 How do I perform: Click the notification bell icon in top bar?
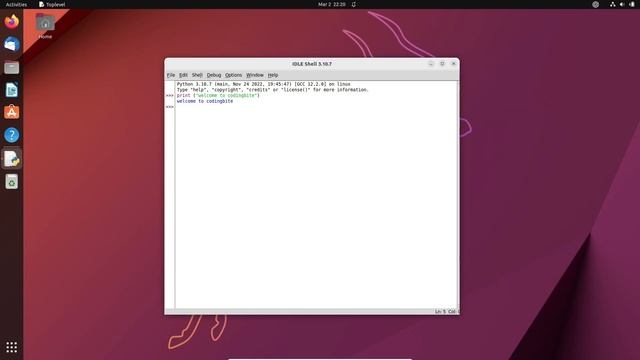353,4
